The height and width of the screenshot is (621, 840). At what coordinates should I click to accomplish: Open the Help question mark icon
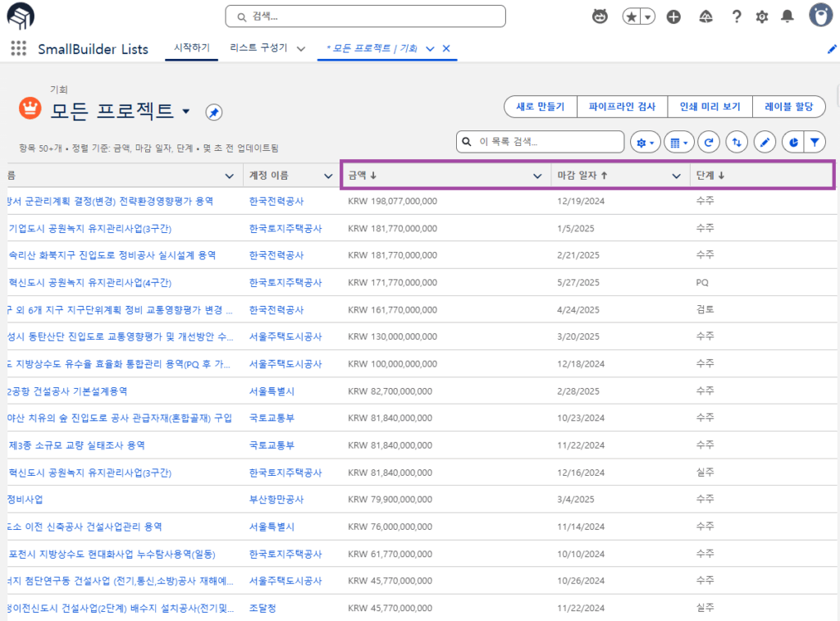pos(737,16)
